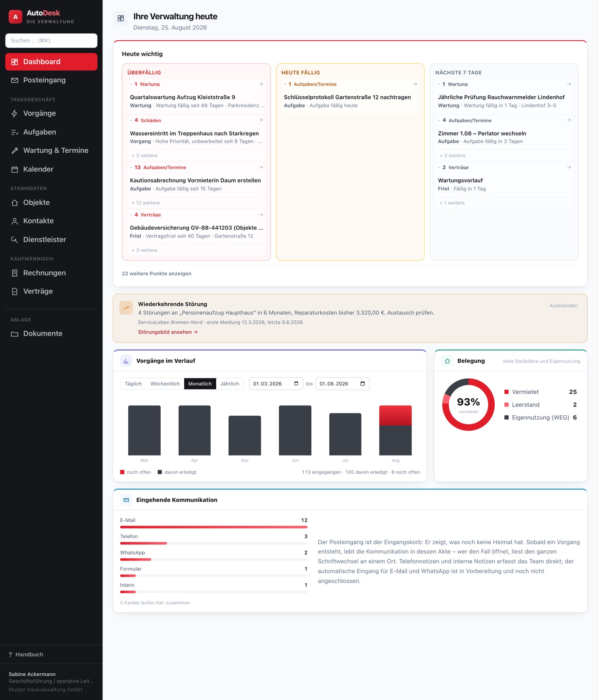Click the Rechnungen receipt icon

point(14,273)
